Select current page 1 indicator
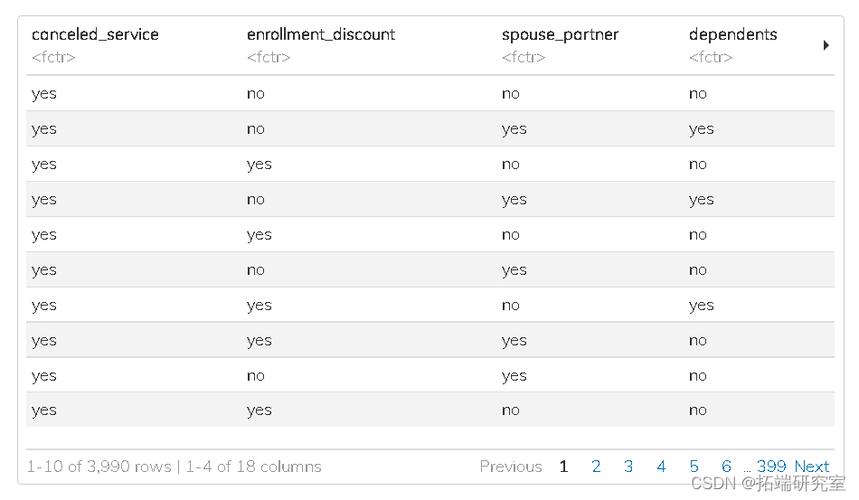This screenshot has width=859, height=500. point(563,467)
